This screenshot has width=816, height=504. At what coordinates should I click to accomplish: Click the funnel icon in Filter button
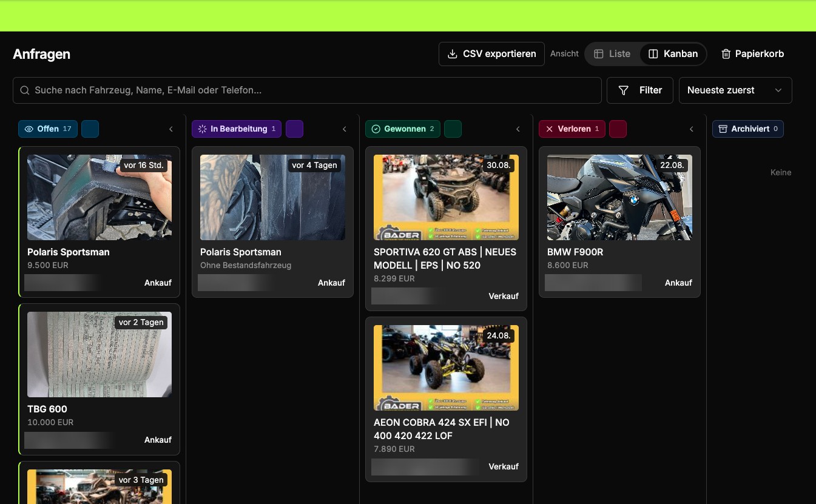pyautogui.click(x=623, y=90)
